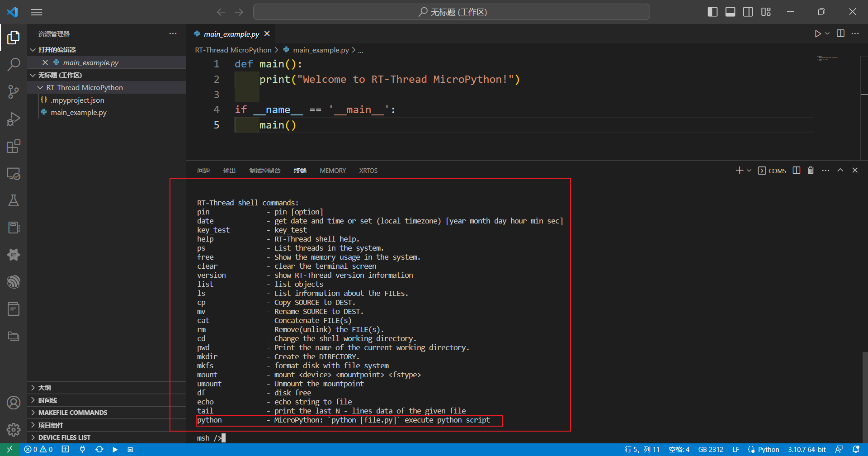The height and width of the screenshot is (456, 868).
Task: Open the Search view in activity bar
Action: (14, 65)
